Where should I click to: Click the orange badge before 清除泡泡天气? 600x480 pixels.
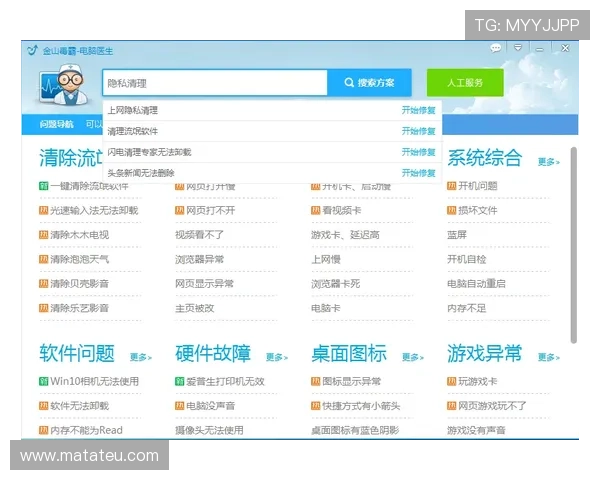tap(44, 259)
